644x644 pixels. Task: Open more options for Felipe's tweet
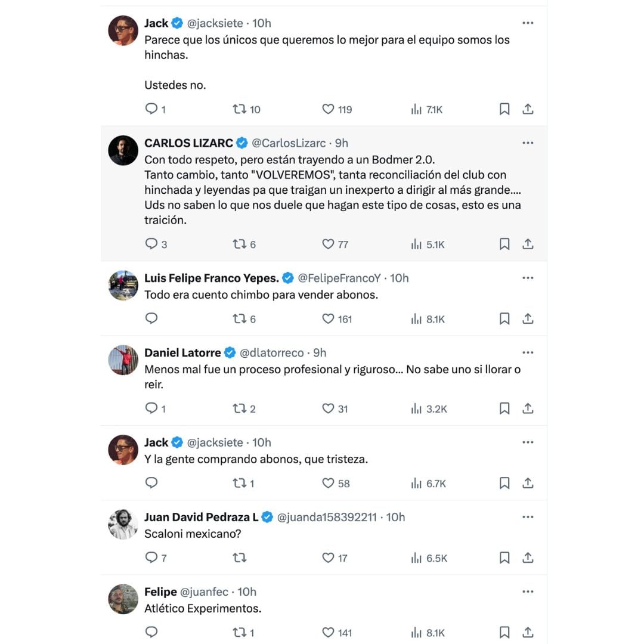(x=528, y=591)
